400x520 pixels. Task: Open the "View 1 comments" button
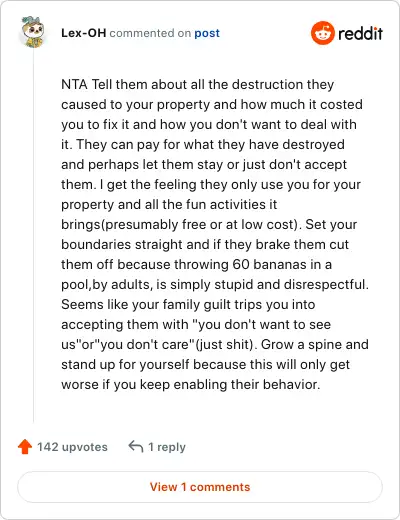coord(200,487)
